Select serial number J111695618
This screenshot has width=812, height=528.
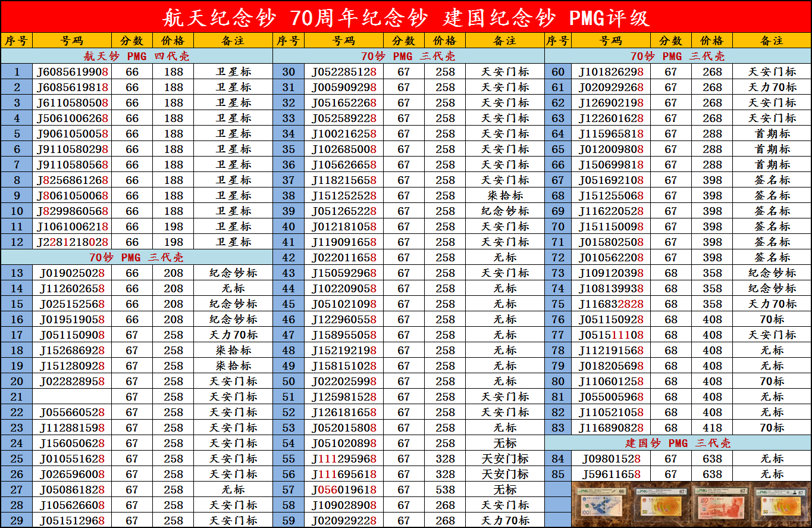(x=344, y=474)
